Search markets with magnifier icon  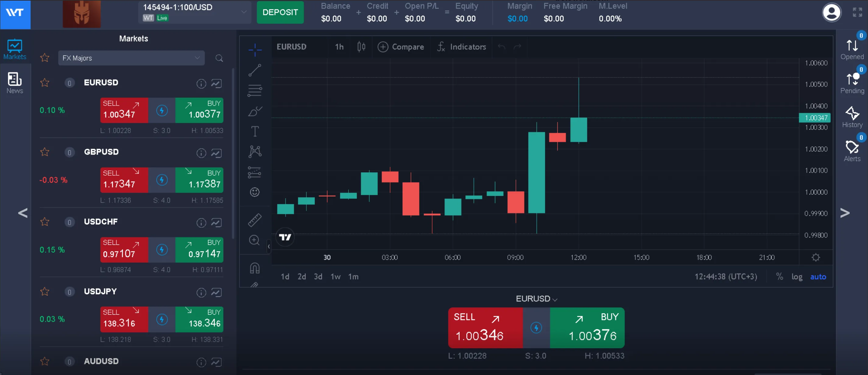219,58
